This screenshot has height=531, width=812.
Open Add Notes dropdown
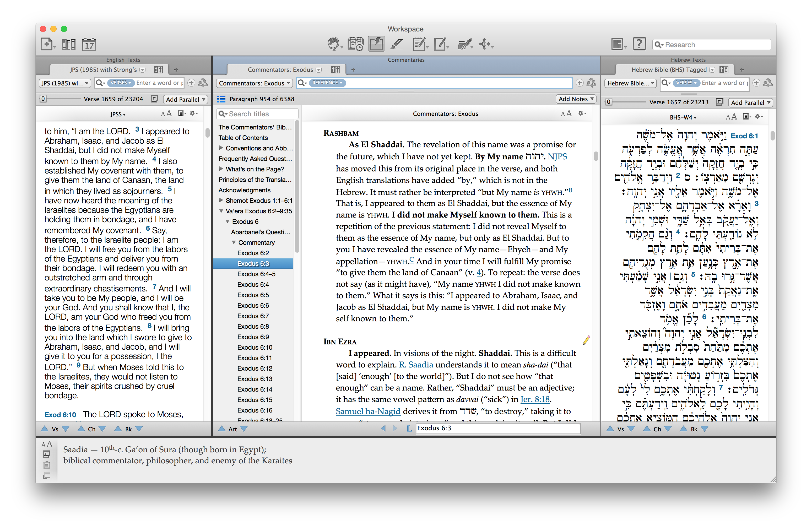576,99
